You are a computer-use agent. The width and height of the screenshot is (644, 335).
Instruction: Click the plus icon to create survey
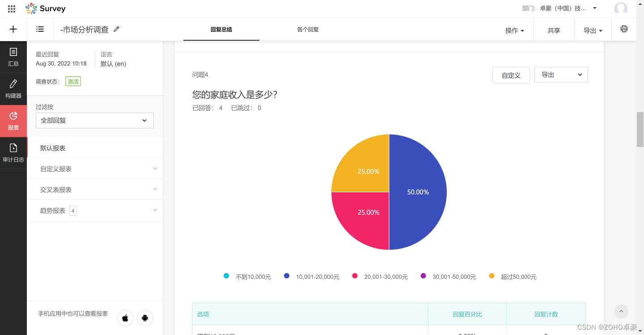coord(13,29)
